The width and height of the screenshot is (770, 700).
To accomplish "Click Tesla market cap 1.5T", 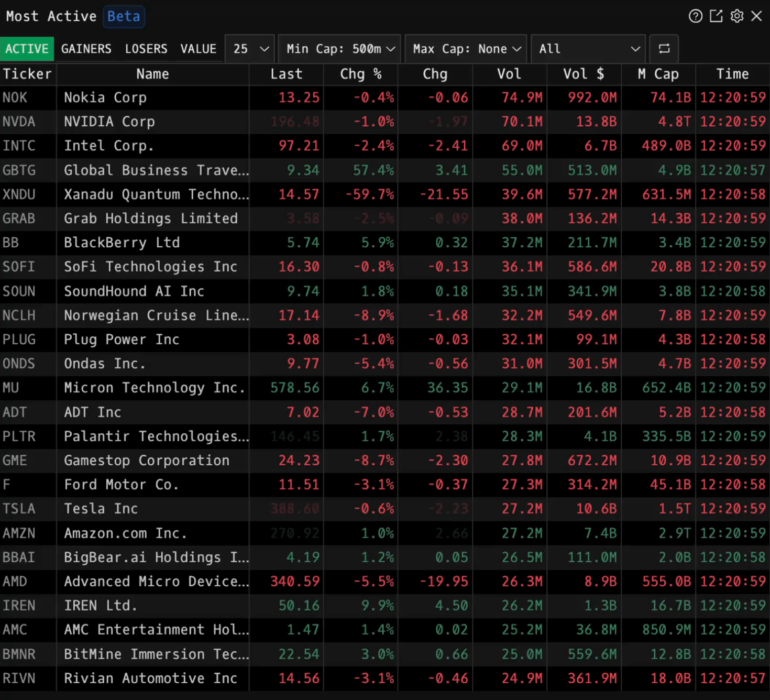I will pyautogui.click(x=675, y=509).
